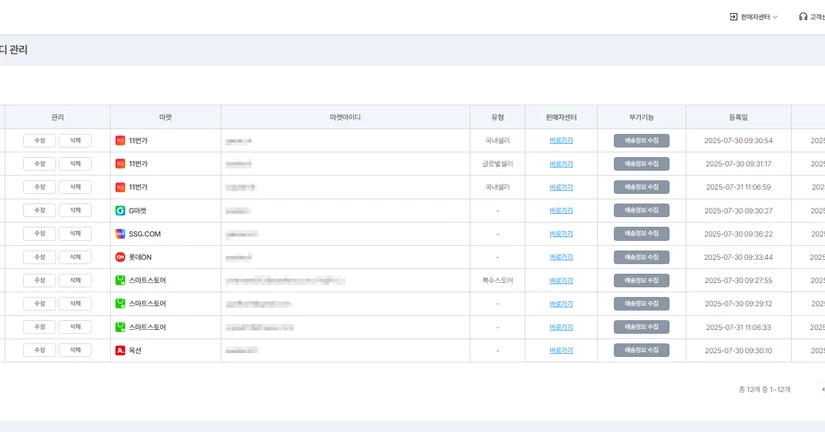Click 배송정보 수집 for SSG.COM
The width and height of the screenshot is (825, 432).
click(x=641, y=234)
